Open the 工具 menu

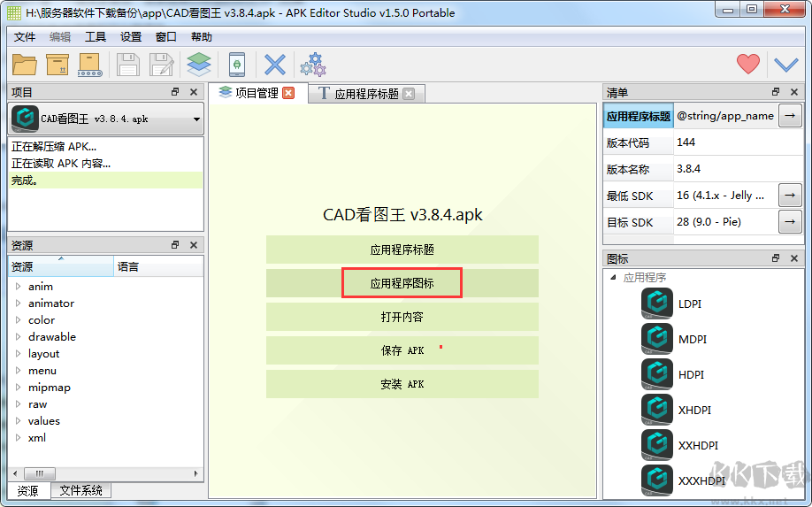pos(96,37)
